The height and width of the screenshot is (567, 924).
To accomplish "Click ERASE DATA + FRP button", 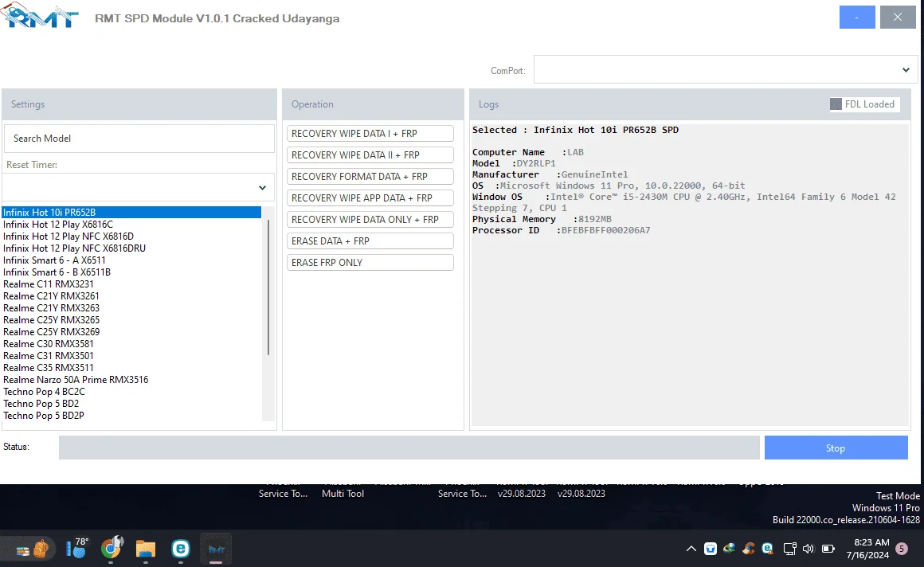I will click(370, 241).
